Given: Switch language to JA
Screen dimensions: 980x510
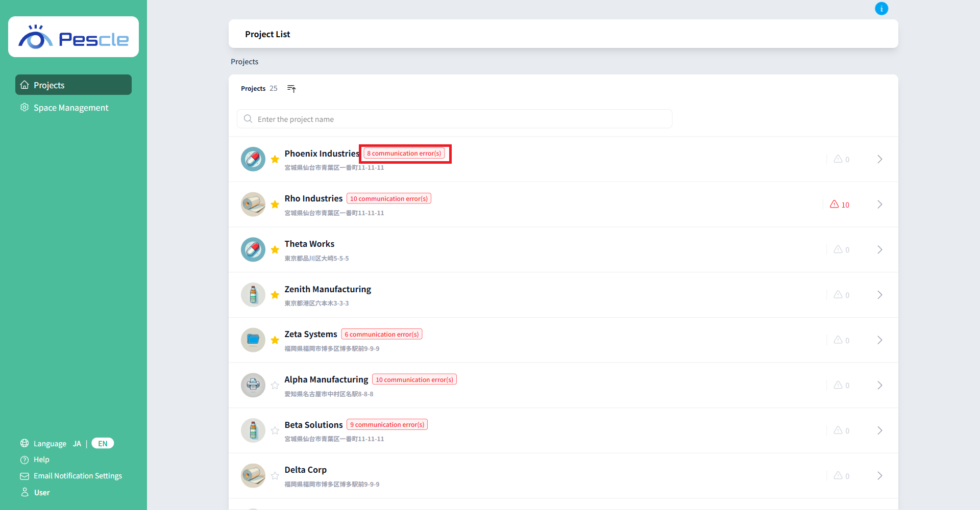Looking at the screenshot, I should pos(77,444).
